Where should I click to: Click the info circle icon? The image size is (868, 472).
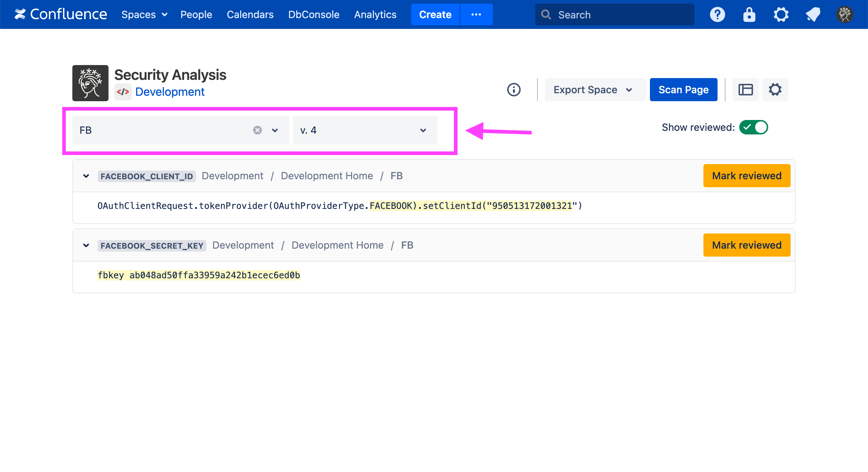tap(514, 90)
